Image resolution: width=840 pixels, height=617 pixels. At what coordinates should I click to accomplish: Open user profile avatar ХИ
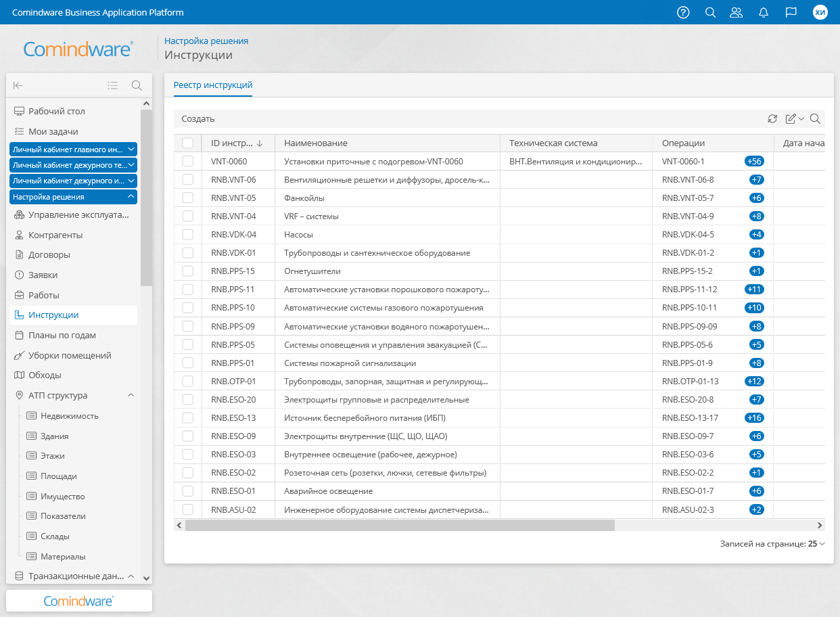click(820, 12)
